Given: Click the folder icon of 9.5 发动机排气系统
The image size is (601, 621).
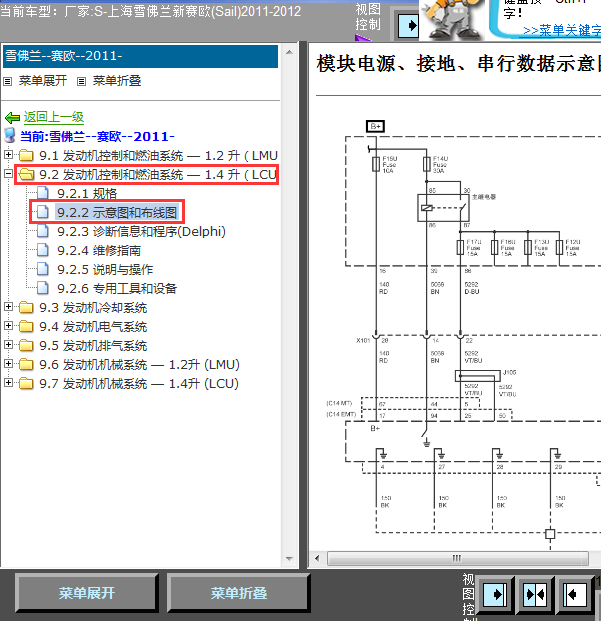Looking at the screenshot, I should coord(26,345).
